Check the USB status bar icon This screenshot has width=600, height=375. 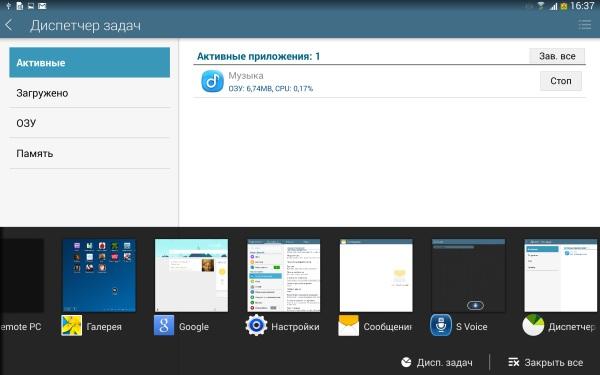click(8, 6)
